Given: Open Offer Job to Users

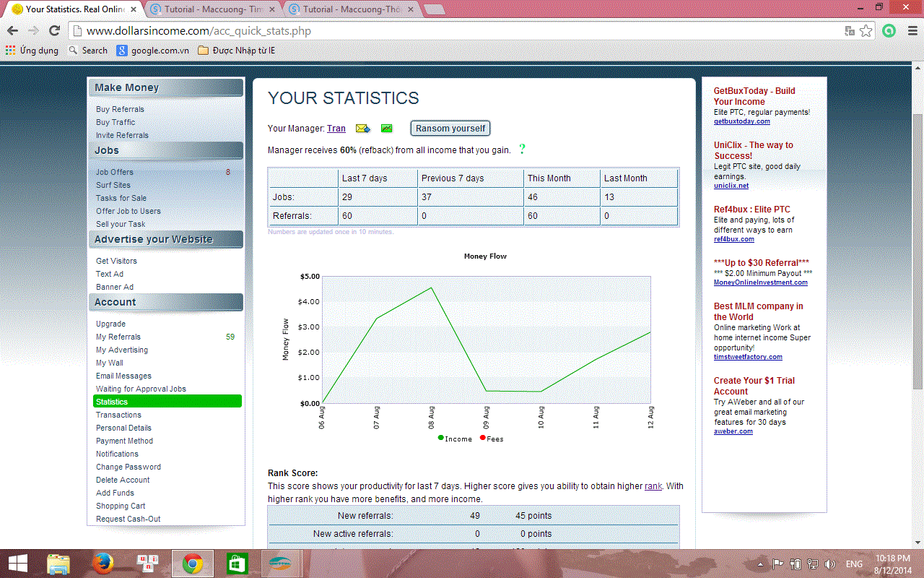Looking at the screenshot, I should click(128, 212).
